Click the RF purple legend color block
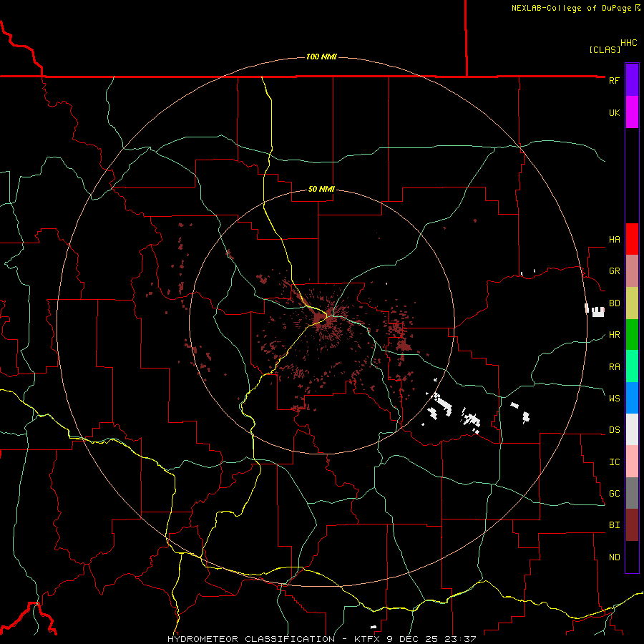The image size is (644, 644). click(632, 80)
